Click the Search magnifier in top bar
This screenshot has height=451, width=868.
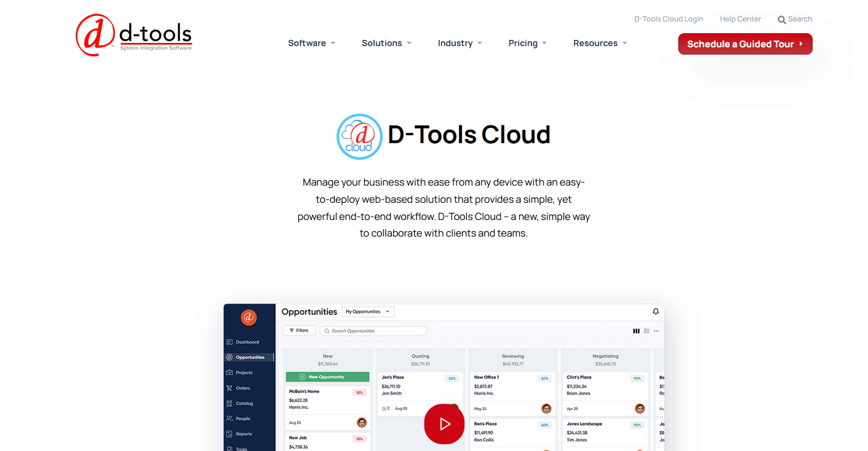(x=782, y=20)
